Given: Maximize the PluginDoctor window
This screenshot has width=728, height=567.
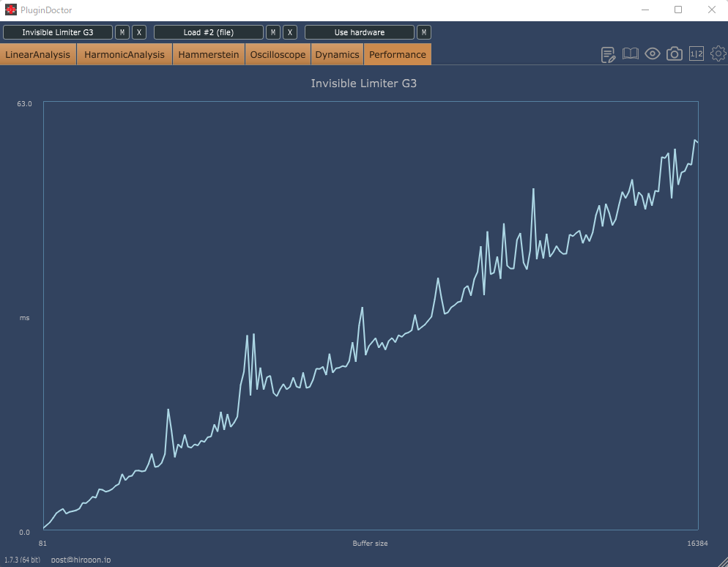Looking at the screenshot, I should pos(678,10).
